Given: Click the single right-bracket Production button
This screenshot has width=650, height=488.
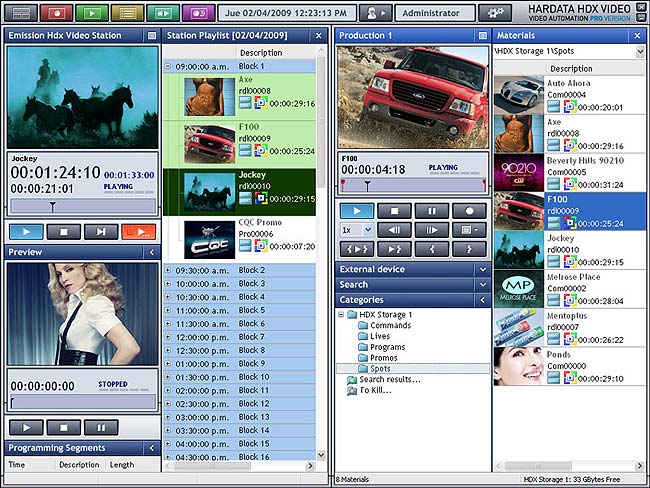Looking at the screenshot, I should pos(470,249).
